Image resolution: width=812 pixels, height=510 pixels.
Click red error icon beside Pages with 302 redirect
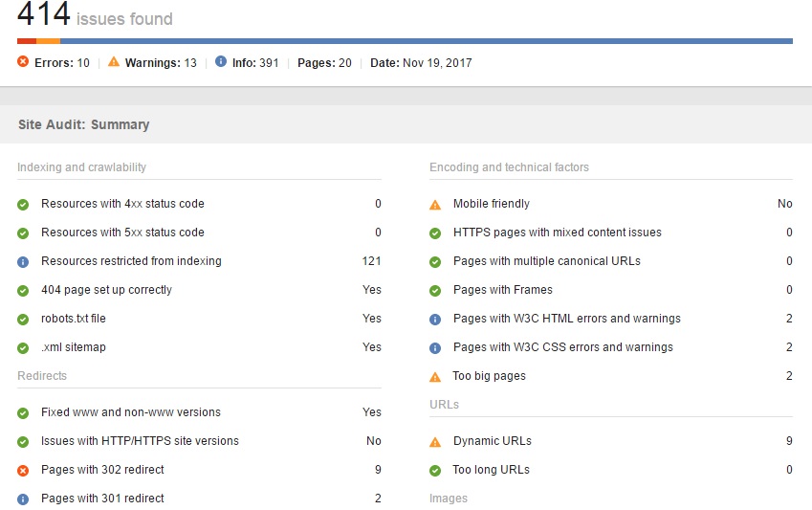click(23, 471)
